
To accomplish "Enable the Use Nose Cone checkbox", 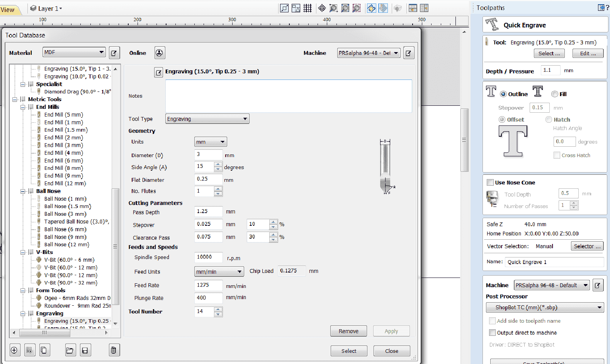I will (x=490, y=183).
